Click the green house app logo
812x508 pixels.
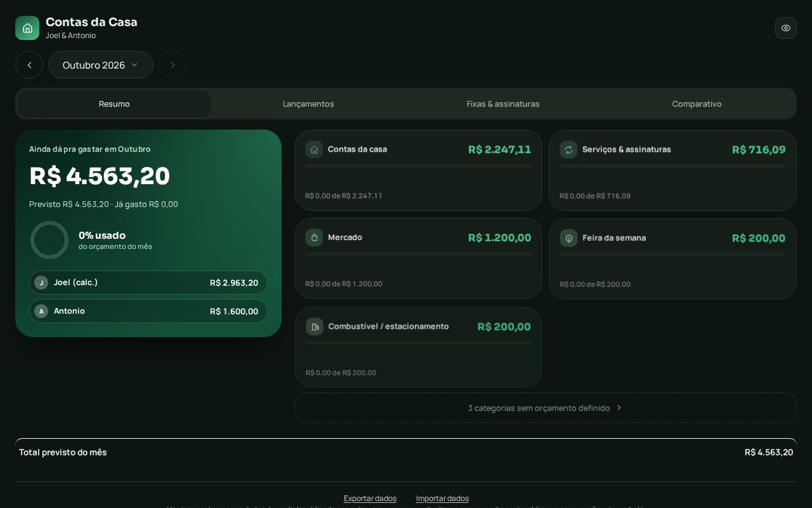(27, 28)
